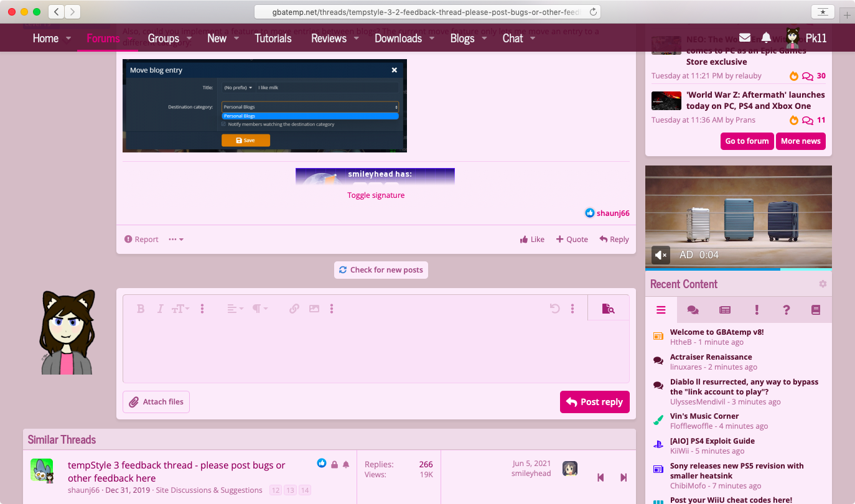Toggle italic formatting in reply editor
Viewport: 855px width, 504px height.
(x=160, y=309)
